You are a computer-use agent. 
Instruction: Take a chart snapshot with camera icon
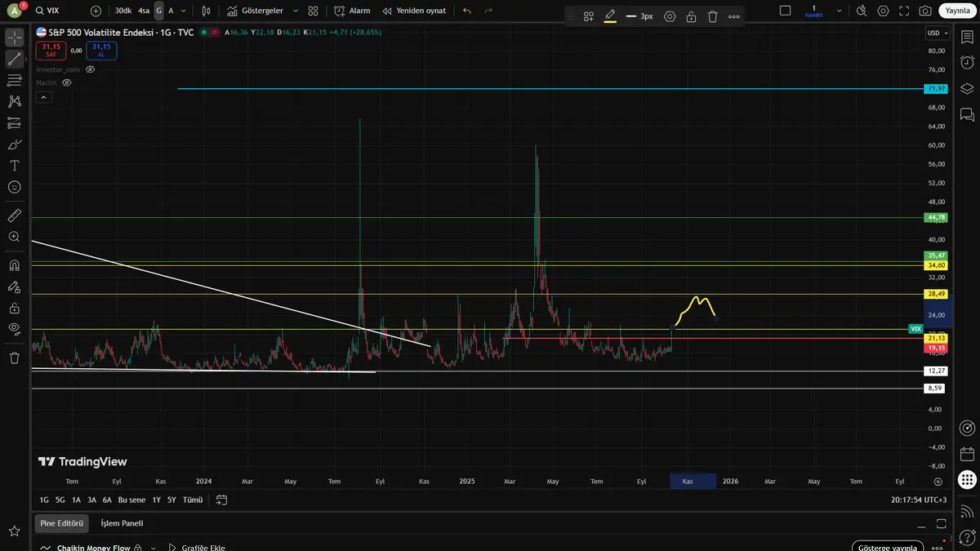click(x=924, y=11)
